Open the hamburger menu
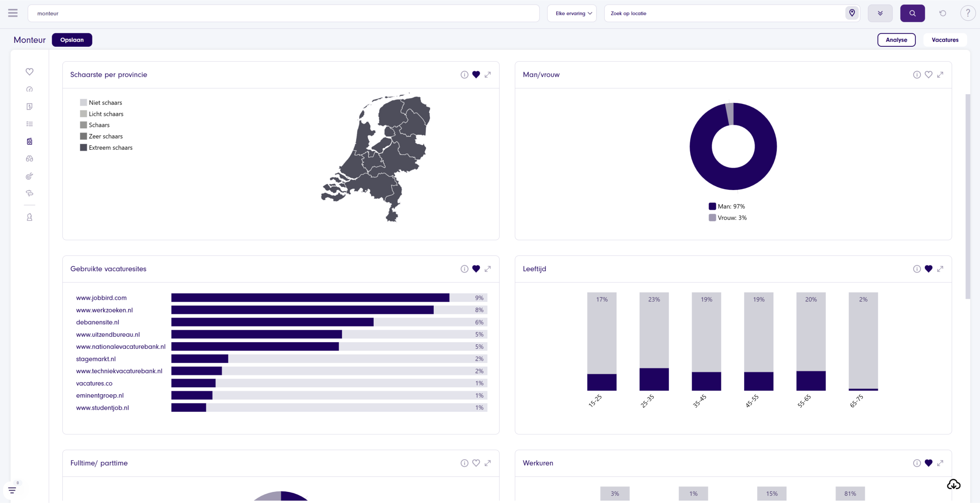The image size is (980, 503). 13,13
